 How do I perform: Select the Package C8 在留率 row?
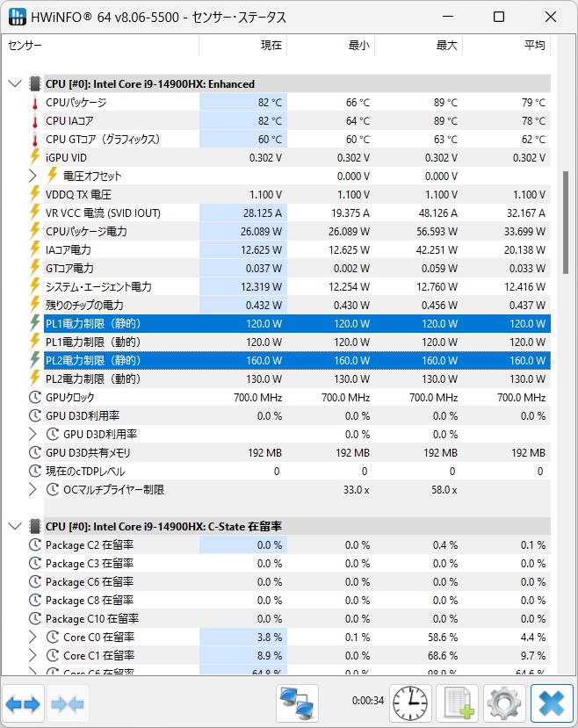coord(297,601)
